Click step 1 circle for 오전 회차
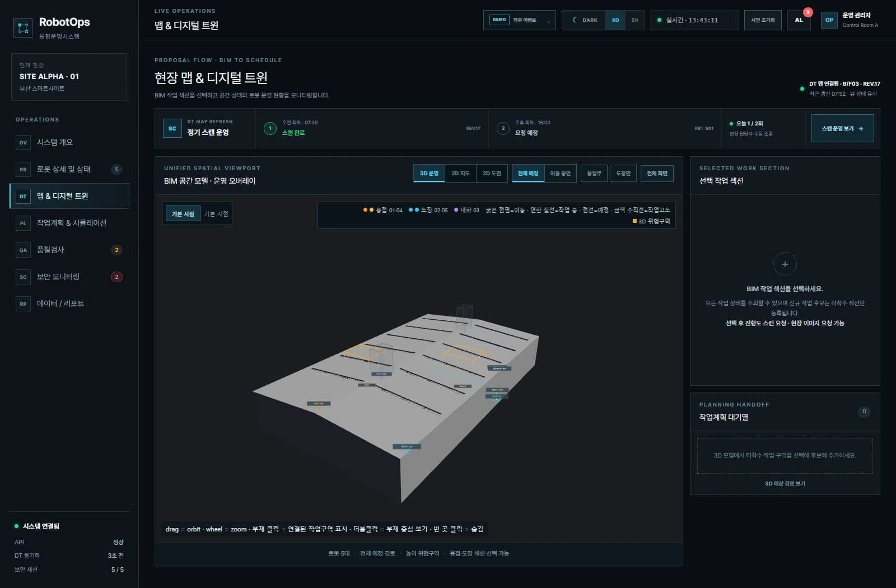The width and height of the screenshot is (896, 588). [x=270, y=128]
